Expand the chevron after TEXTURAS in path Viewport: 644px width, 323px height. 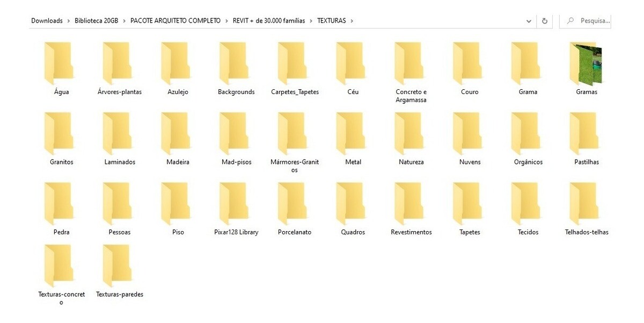pos(352,21)
